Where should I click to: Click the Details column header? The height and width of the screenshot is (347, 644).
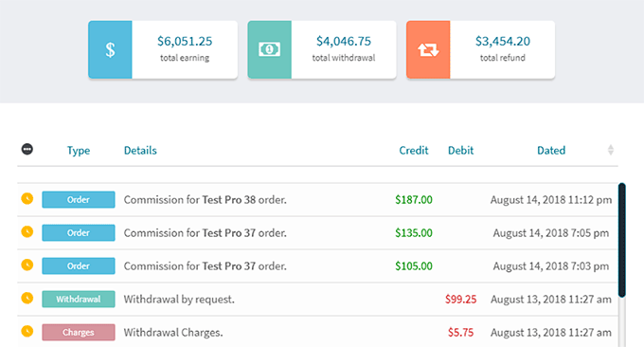(140, 151)
